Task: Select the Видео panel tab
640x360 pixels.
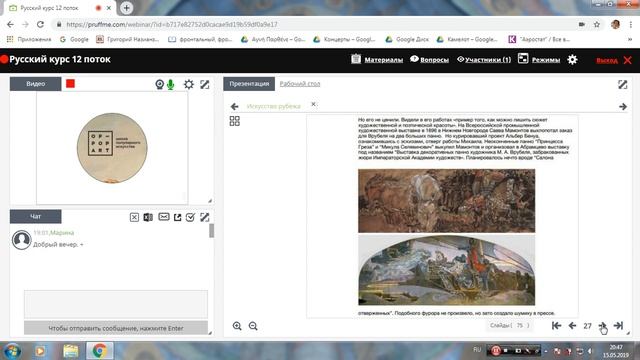Action: (36, 84)
